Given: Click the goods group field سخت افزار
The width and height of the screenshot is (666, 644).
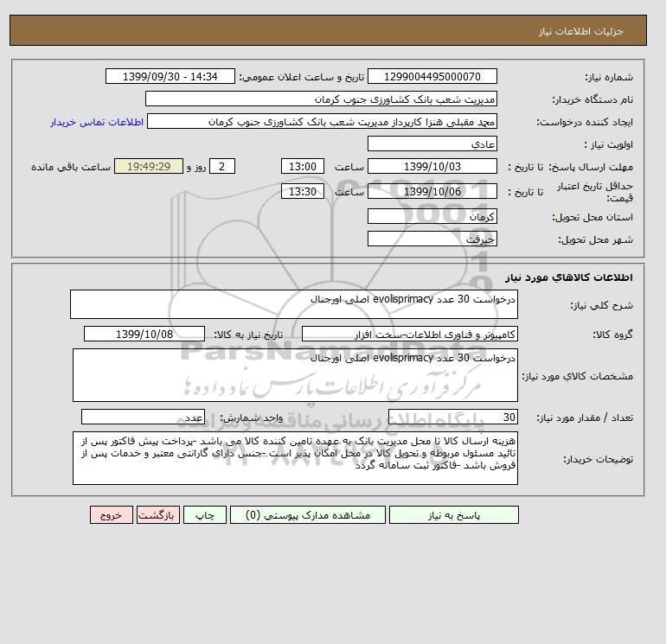Looking at the screenshot, I should [409, 334].
